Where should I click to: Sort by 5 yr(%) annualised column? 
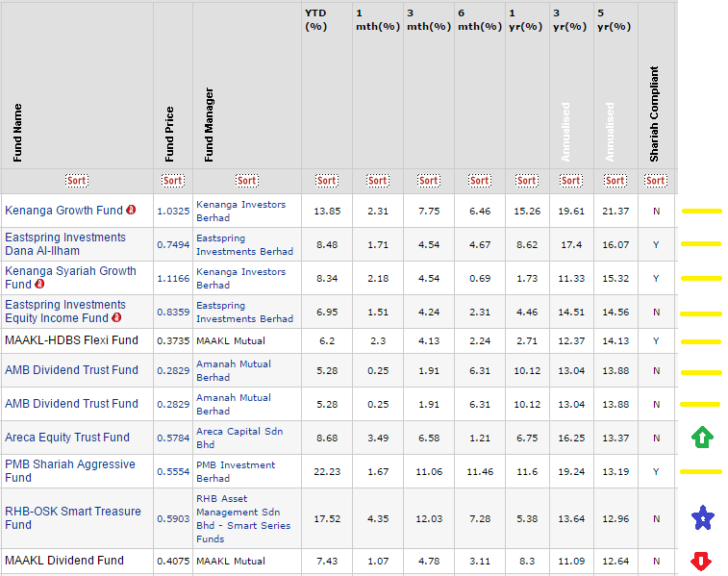click(615, 181)
